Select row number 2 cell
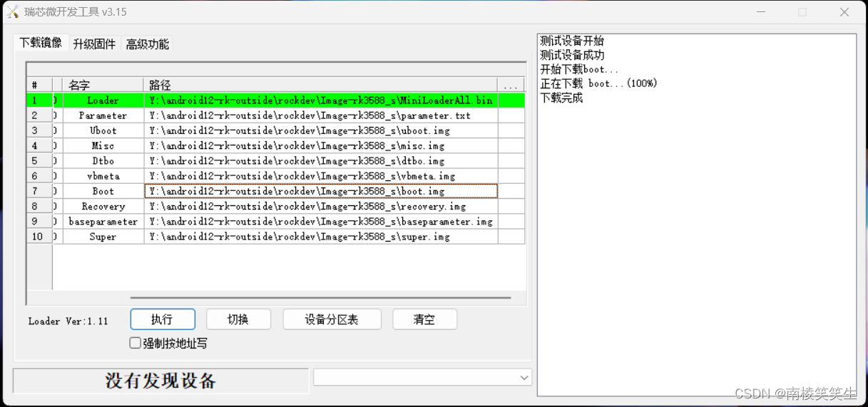 coord(39,115)
